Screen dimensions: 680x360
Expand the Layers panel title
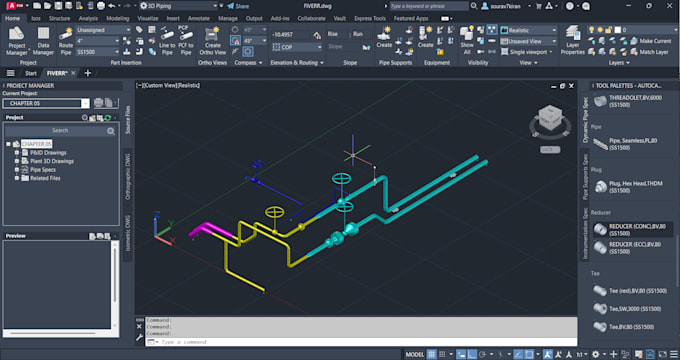coord(619,62)
